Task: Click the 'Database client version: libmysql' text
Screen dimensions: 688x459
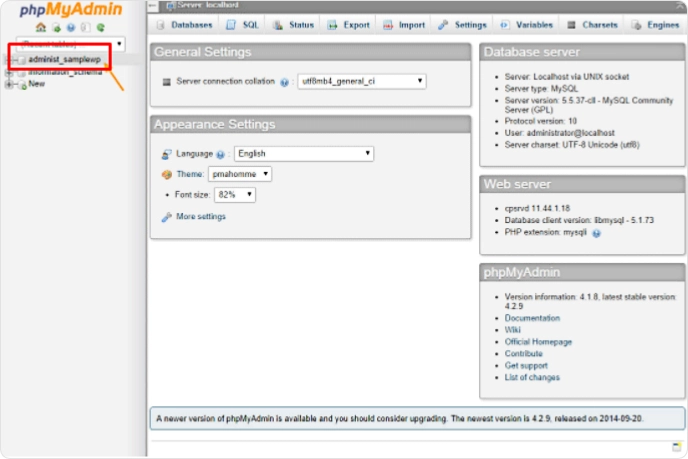Action: click(579, 220)
